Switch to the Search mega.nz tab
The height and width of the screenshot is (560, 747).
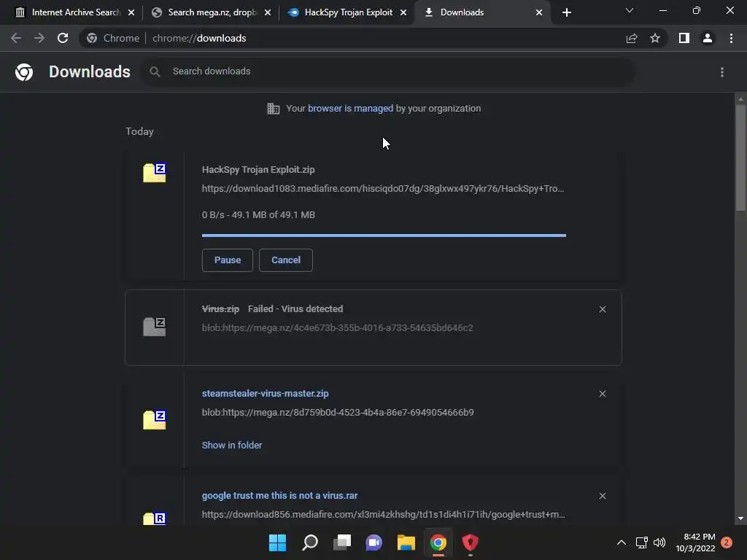tap(211, 12)
